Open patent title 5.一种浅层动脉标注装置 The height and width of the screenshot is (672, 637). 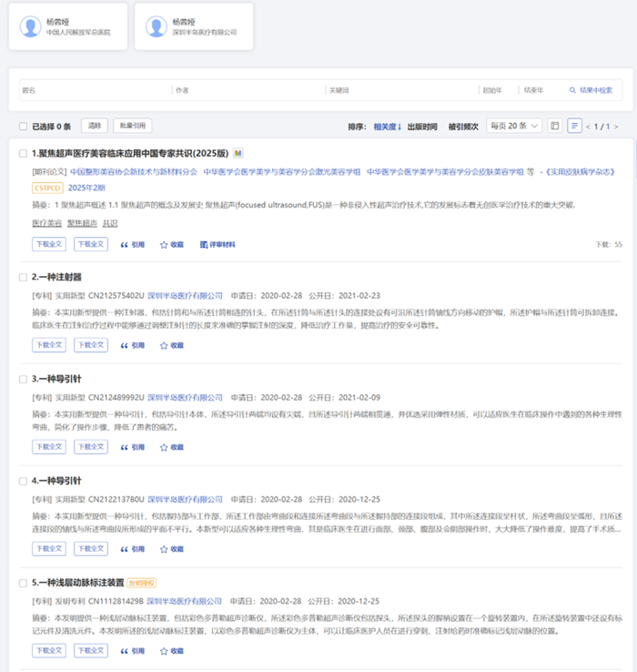pyautogui.click(x=78, y=583)
